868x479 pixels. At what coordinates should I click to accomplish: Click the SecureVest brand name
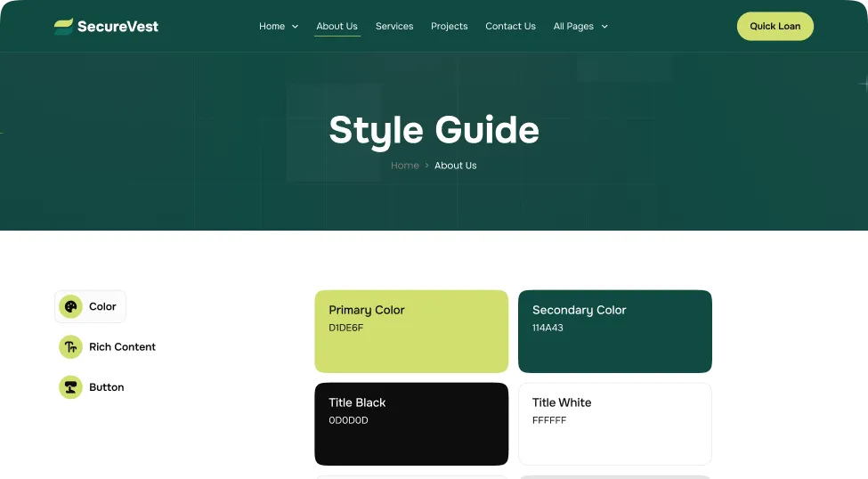pos(118,26)
